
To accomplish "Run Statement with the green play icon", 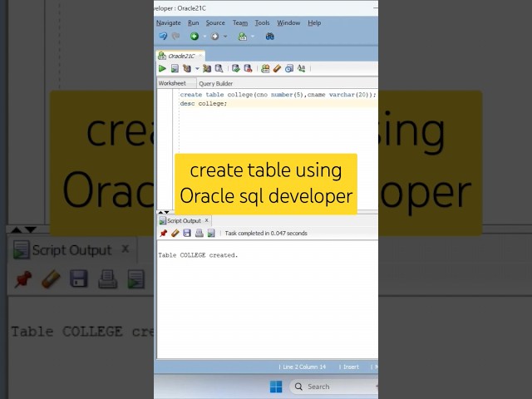I will [x=162, y=68].
